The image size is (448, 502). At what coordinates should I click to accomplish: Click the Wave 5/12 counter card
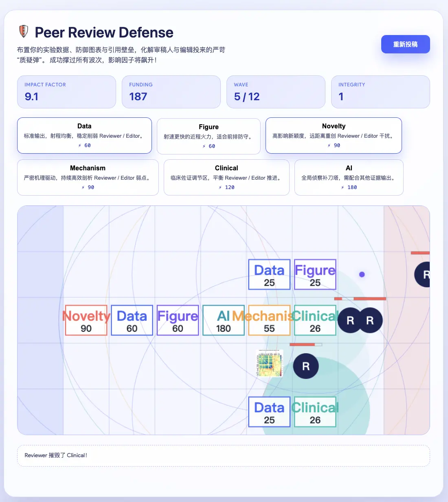(276, 92)
